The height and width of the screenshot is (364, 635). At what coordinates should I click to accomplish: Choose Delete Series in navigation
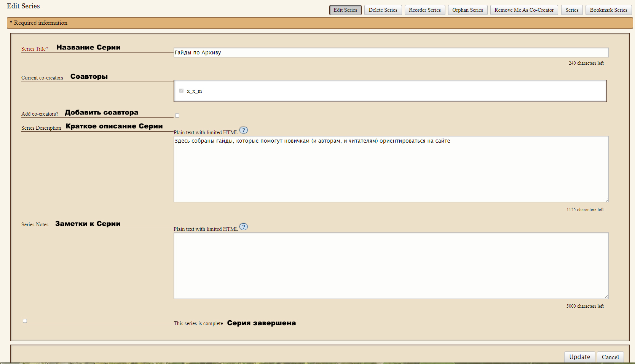[x=383, y=10]
